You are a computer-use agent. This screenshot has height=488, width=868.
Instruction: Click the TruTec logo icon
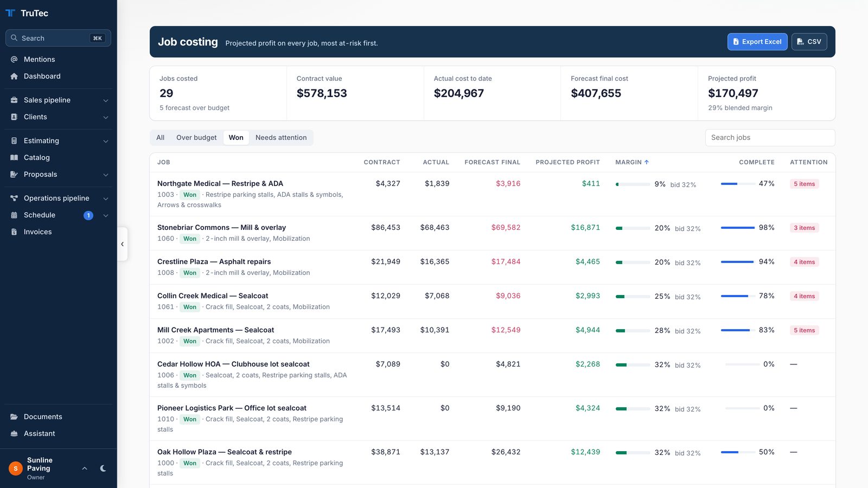click(x=10, y=13)
